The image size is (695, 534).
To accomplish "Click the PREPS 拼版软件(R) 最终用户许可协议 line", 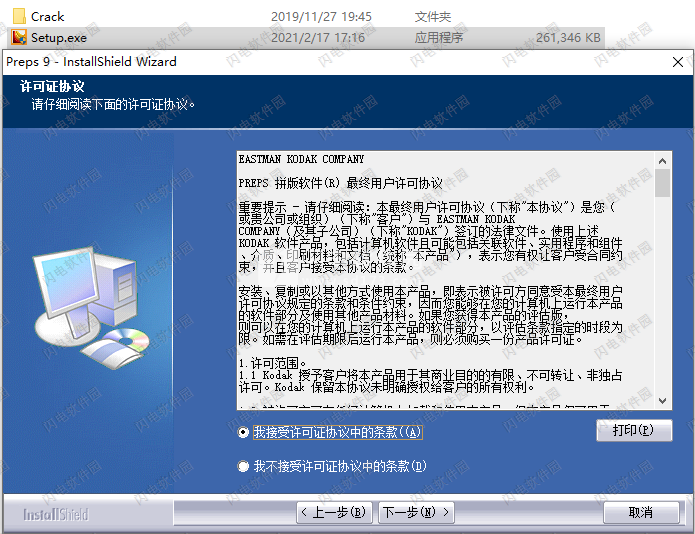I will [x=340, y=183].
